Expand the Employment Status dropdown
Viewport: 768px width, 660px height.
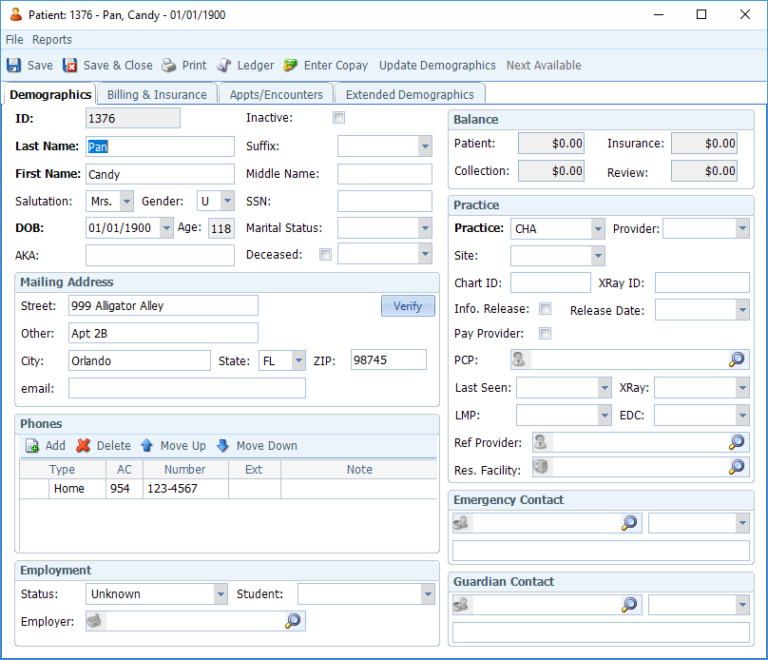(x=220, y=594)
